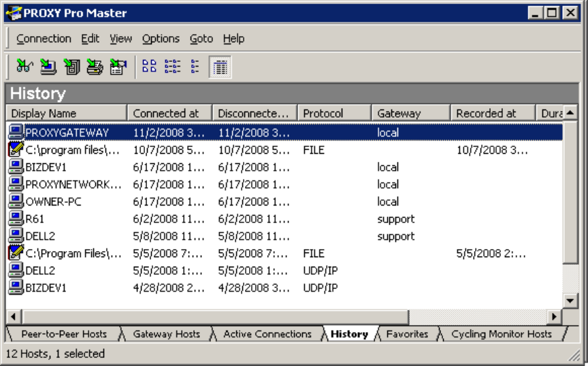Sort by the Disconnecte... column header
This screenshot has width=588, height=366.
255,113
